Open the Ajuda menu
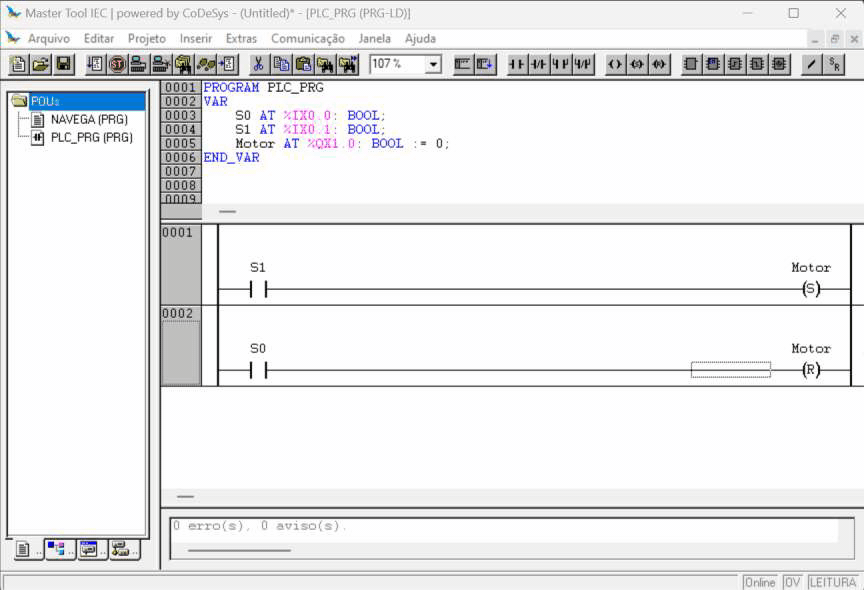 point(420,39)
